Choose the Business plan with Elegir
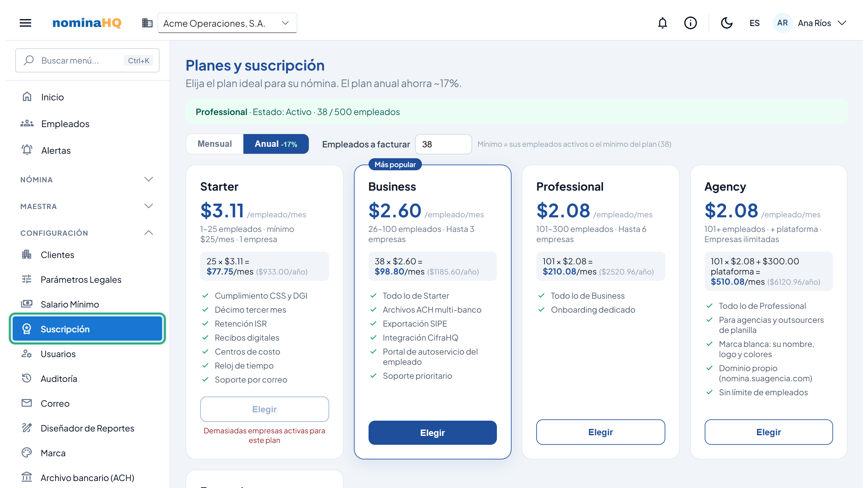868x488 pixels. [432, 433]
